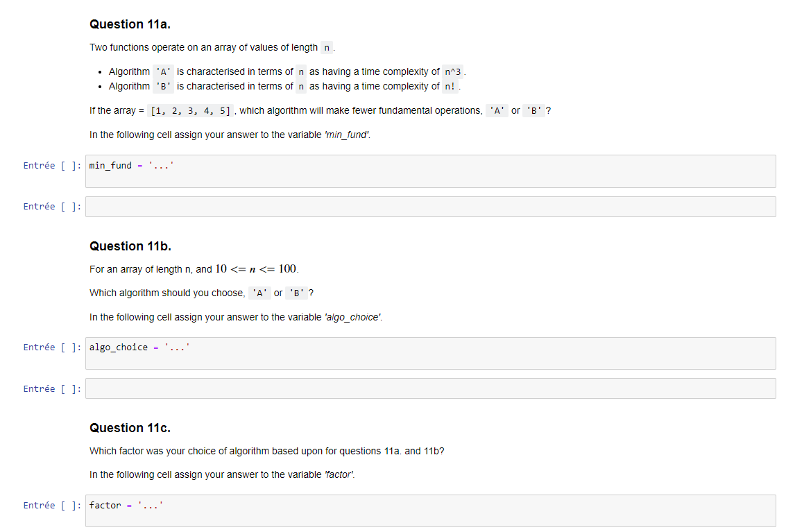Click the italic 'factor' variable mention
This screenshot has height=532, width=786.
tap(339, 474)
